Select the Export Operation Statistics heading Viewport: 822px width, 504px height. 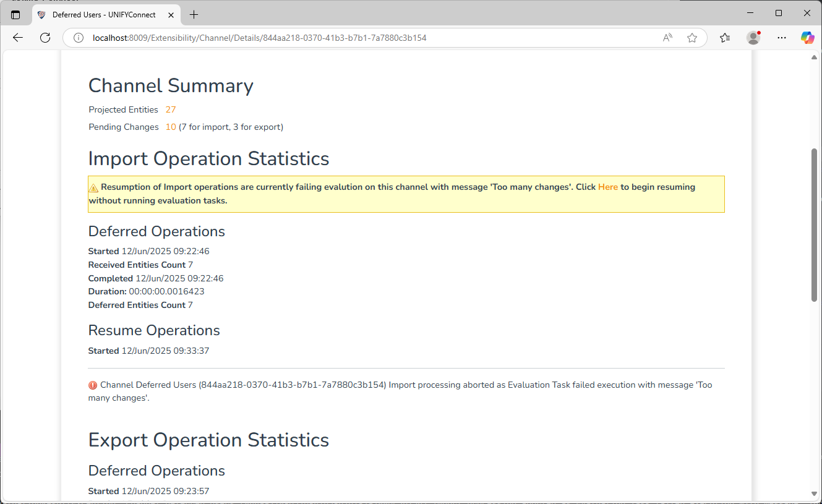208,440
